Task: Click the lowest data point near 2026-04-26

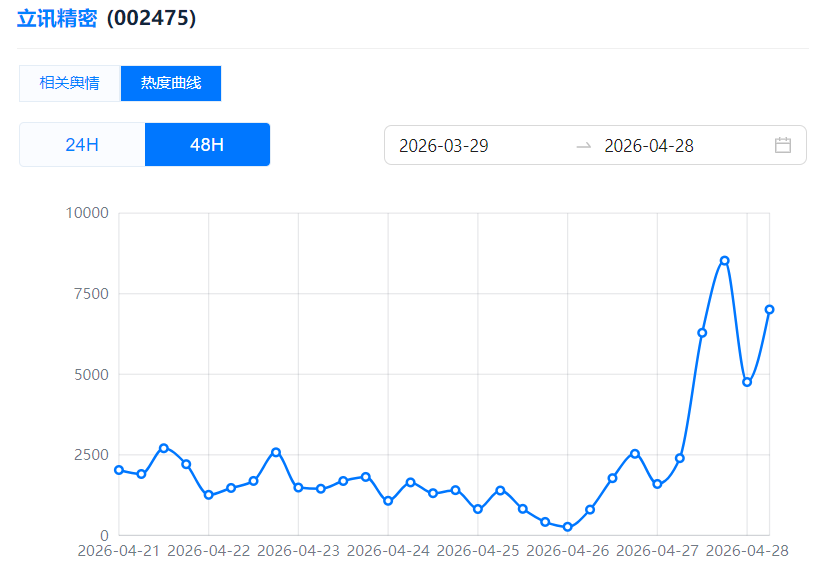Action: tap(567, 527)
